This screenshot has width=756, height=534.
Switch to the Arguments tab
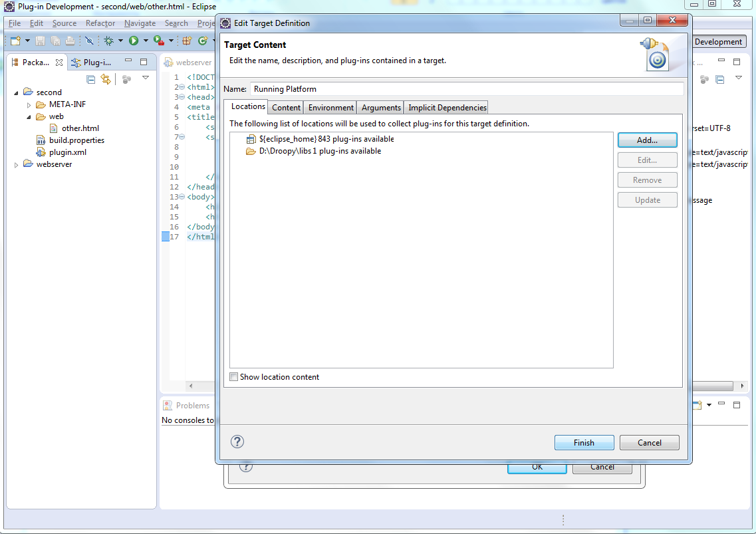[381, 108]
